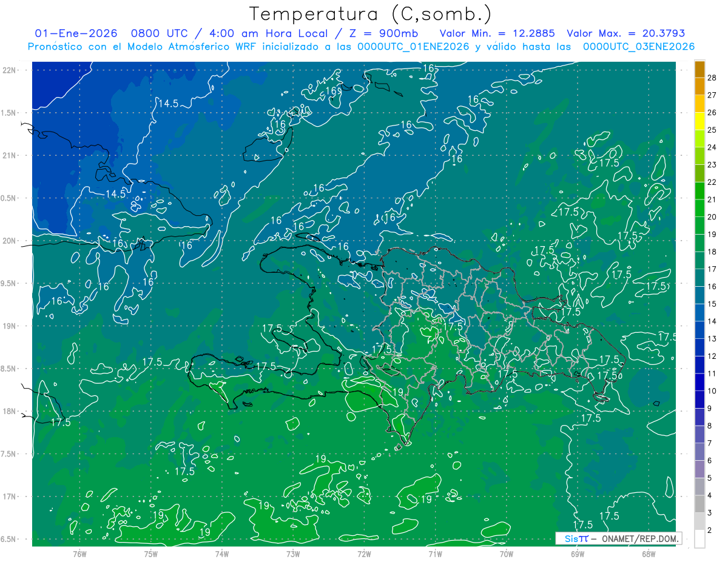Screen dimensions: 728x562
Task: Click the '2' color scale label
Action: pos(710,530)
